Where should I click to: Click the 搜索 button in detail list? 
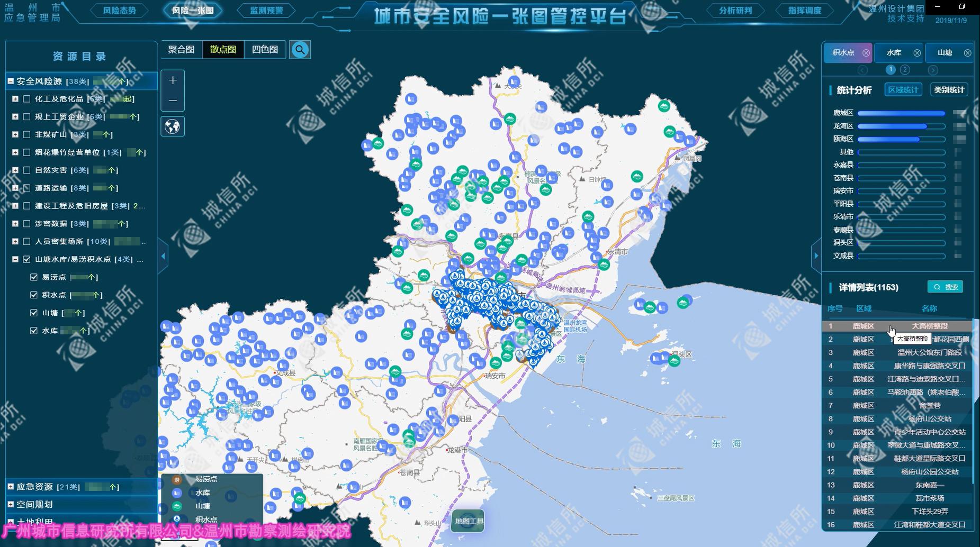click(x=945, y=287)
